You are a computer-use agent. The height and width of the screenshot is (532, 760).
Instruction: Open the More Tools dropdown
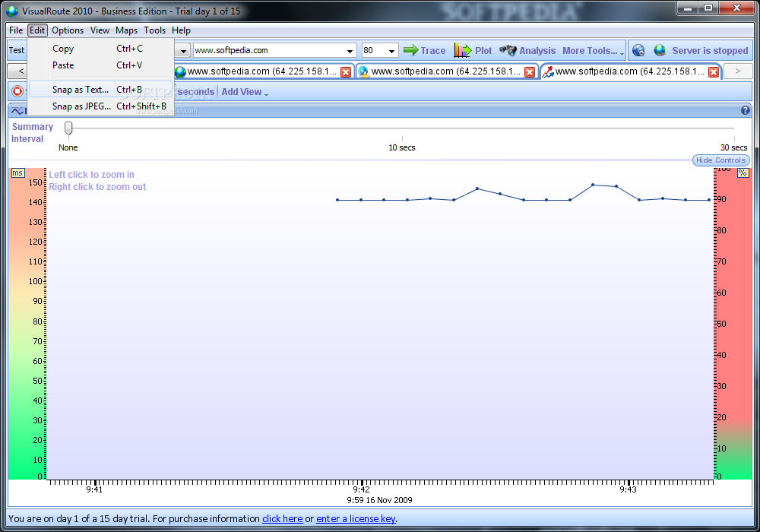[x=593, y=50]
